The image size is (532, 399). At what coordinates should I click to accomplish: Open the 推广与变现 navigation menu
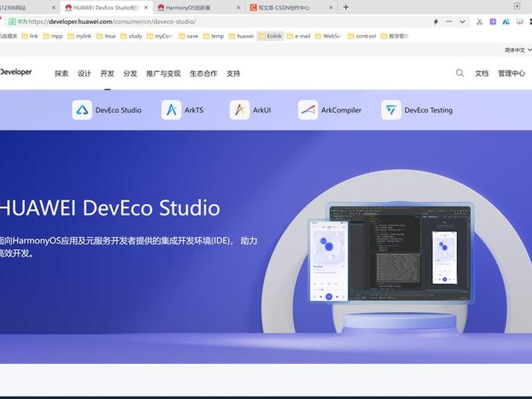click(163, 73)
